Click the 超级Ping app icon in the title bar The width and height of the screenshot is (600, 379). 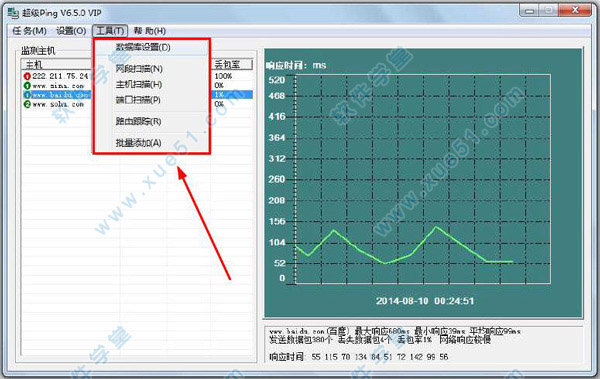pos(13,13)
